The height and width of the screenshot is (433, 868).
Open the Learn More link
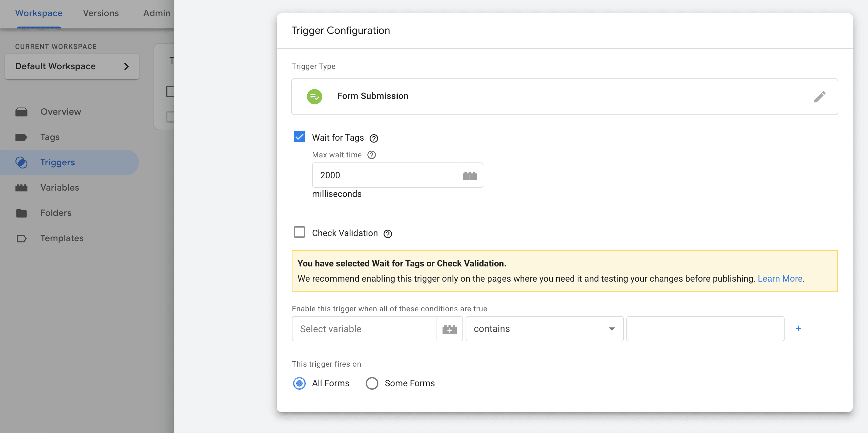780,278
